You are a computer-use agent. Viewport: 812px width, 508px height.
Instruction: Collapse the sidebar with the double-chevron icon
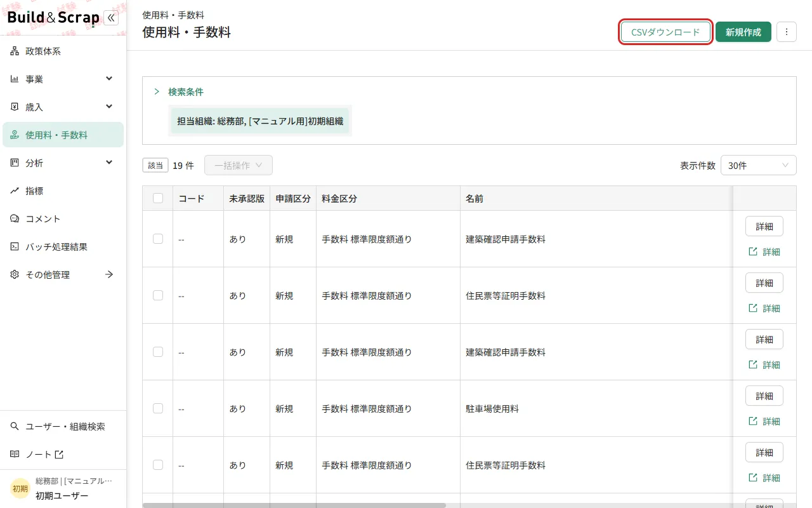(111, 18)
